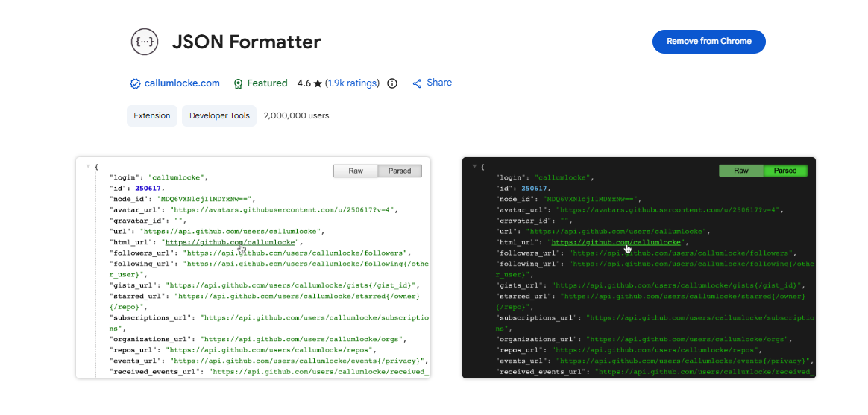Click the verified badge icon beside callumlocke.com
The width and height of the screenshot is (868, 415).
[x=135, y=83]
